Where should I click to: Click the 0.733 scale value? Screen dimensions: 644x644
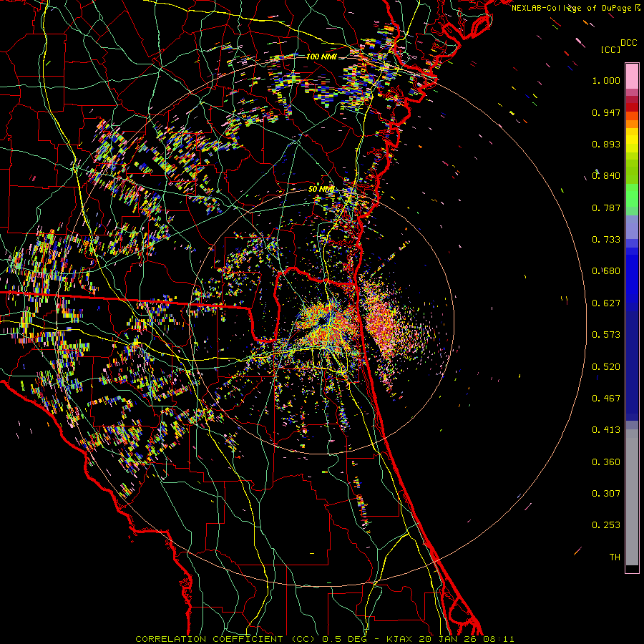[x=606, y=240]
